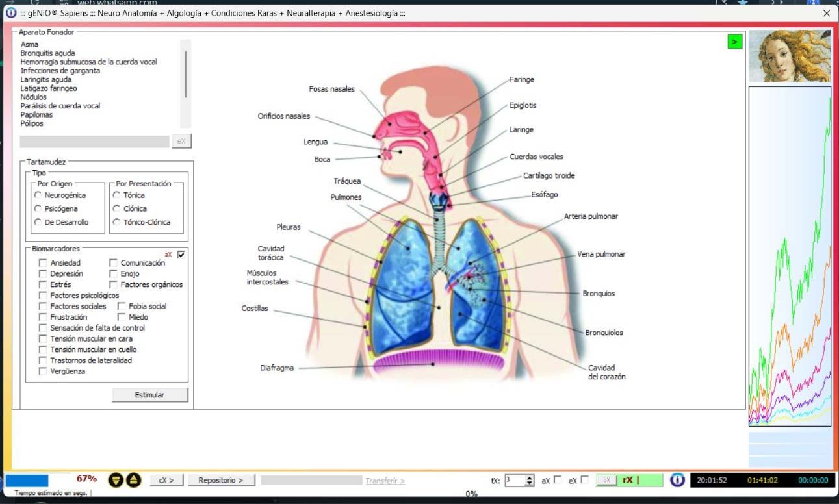Expand the cX > button
The width and height of the screenshot is (839, 504).
point(167,480)
